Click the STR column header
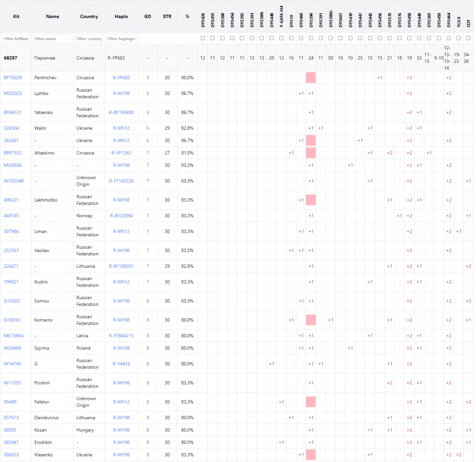The image size is (476, 462). 167,16
